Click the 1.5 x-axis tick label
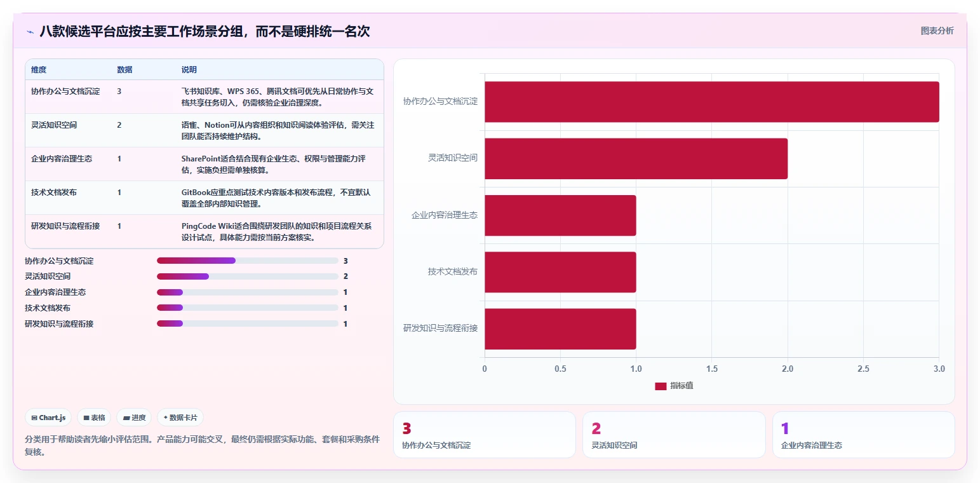This screenshot has width=980, height=483. pyautogui.click(x=711, y=369)
